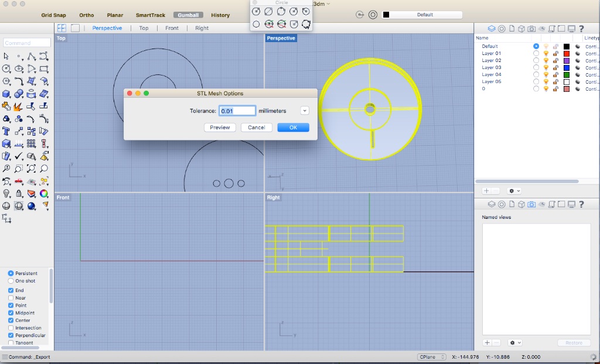Select the Persistent osnap option
The height and width of the screenshot is (364, 600).
coord(11,273)
